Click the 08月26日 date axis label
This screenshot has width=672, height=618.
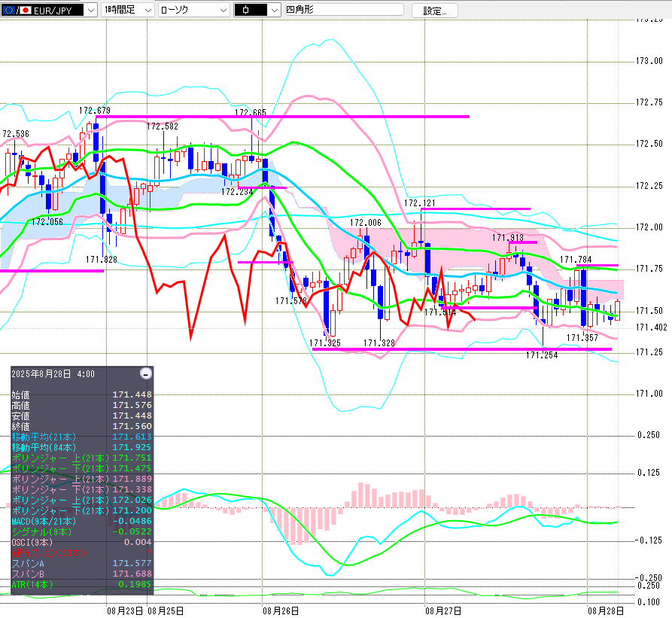click(x=281, y=610)
